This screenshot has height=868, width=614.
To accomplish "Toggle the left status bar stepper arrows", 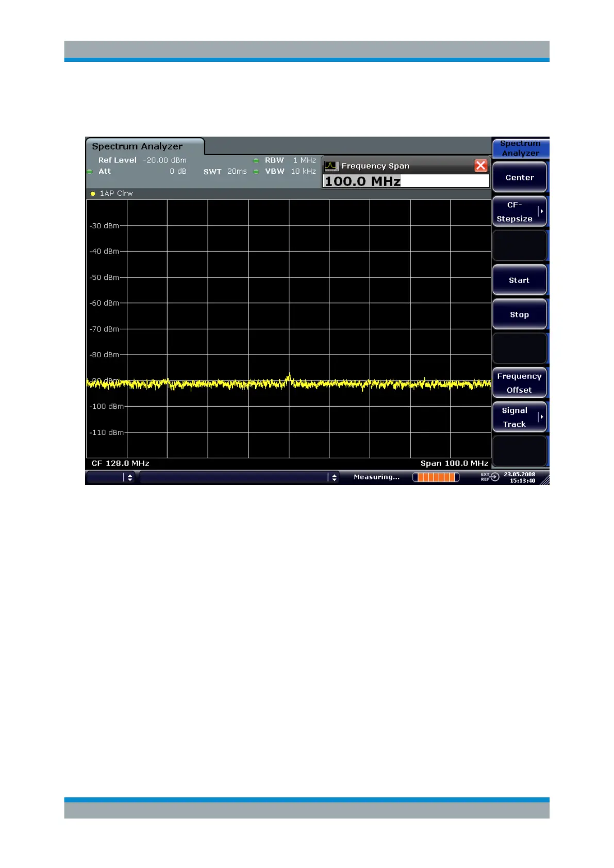I will coord(129,477).
